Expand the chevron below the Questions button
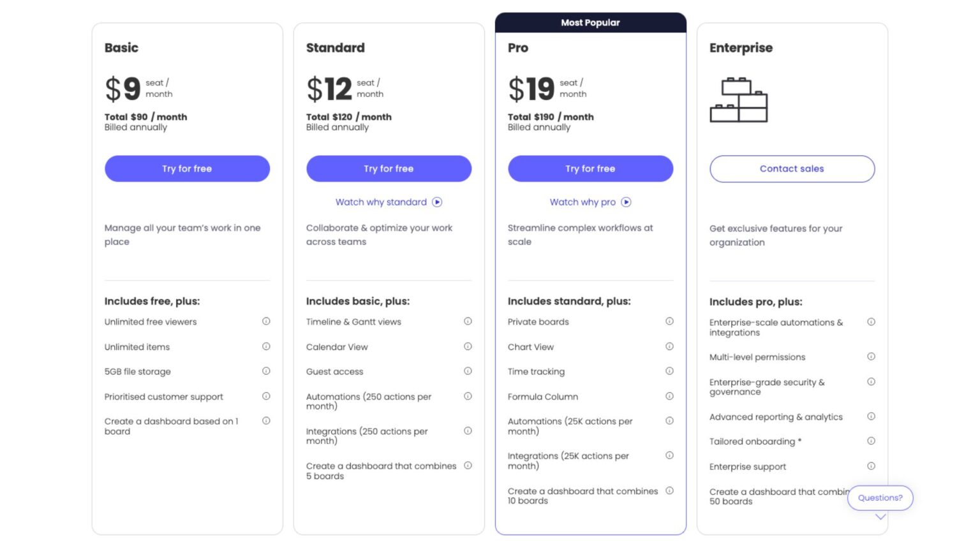Screen dimensions: 980x551 pos(880,517)
